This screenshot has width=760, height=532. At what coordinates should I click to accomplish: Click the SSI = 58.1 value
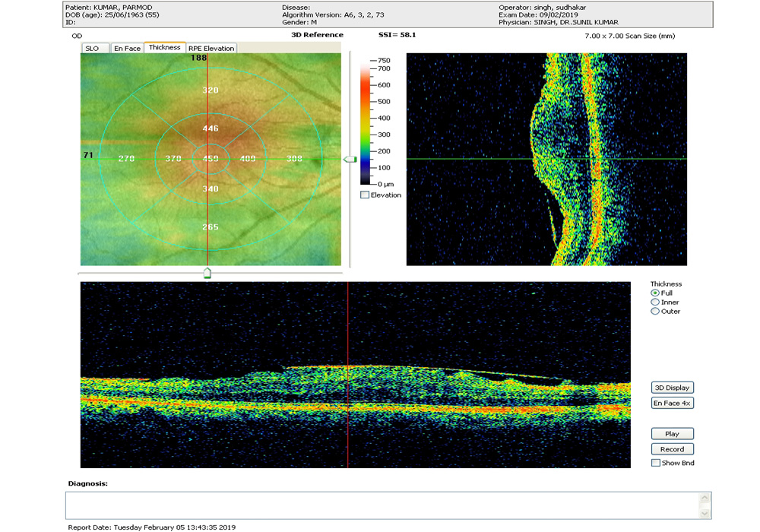pyautogui.click(x=397, y=35)
